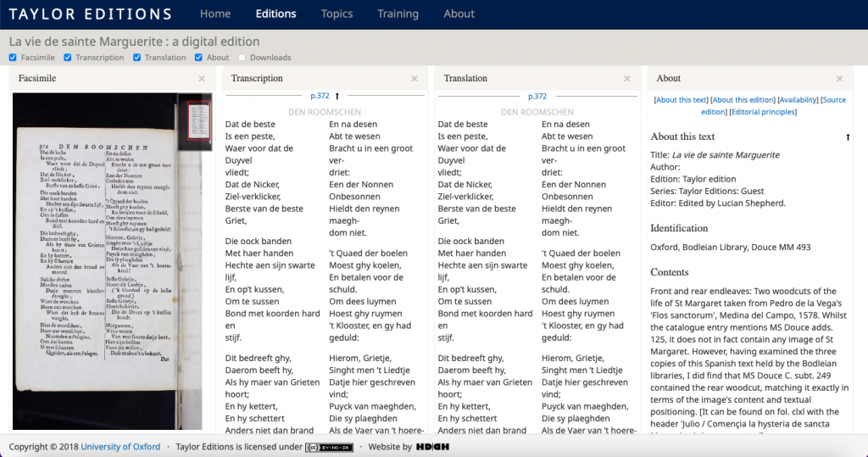Screen dimensions: 868x457
Task: Close the Facsimile panel
Action: [202, 79]
